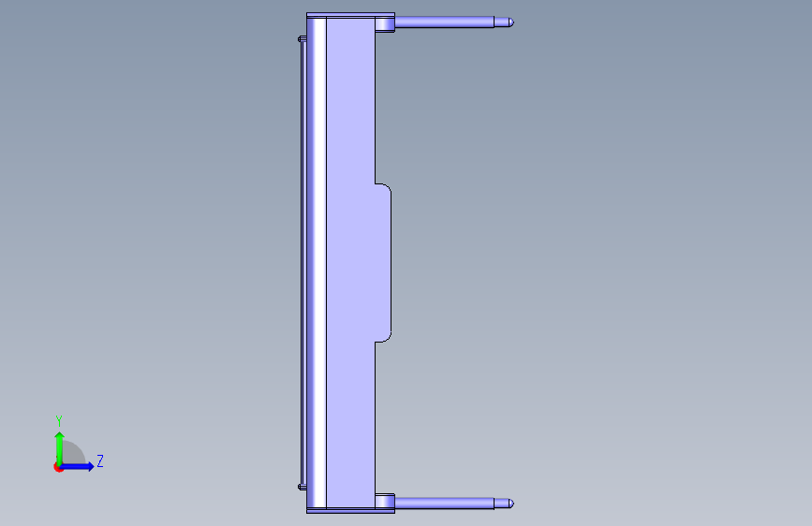Select the lower pin of the model
Viewport: 812px width, 526px height.
tap(454, 504)
